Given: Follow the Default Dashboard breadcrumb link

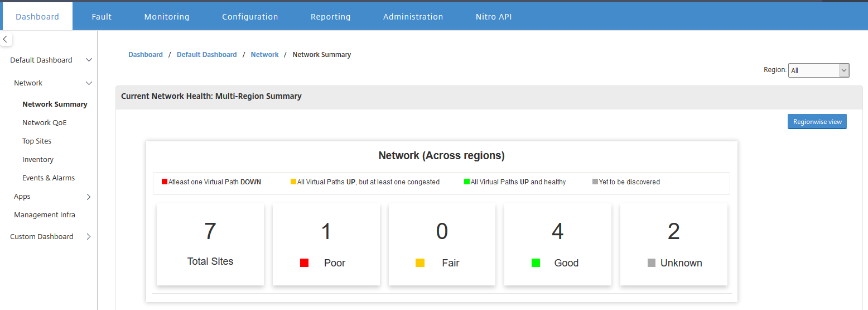Looking at the screenshot, I should pos(207,55).
